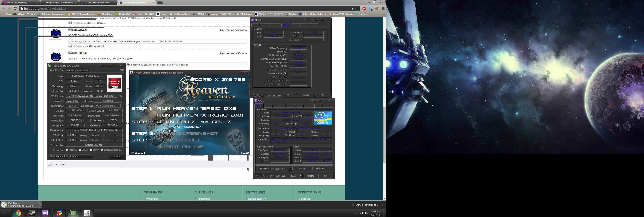644x217 pixels.
Task: Click the network signal tray icon
Action: [x=361, y=213]
